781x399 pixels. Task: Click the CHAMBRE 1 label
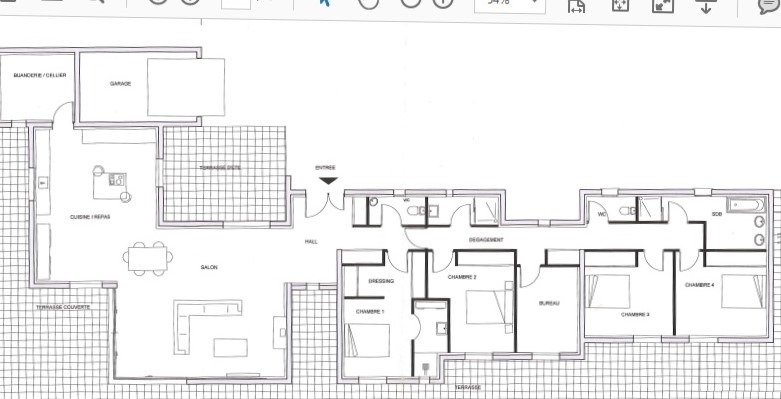point(370,311)
